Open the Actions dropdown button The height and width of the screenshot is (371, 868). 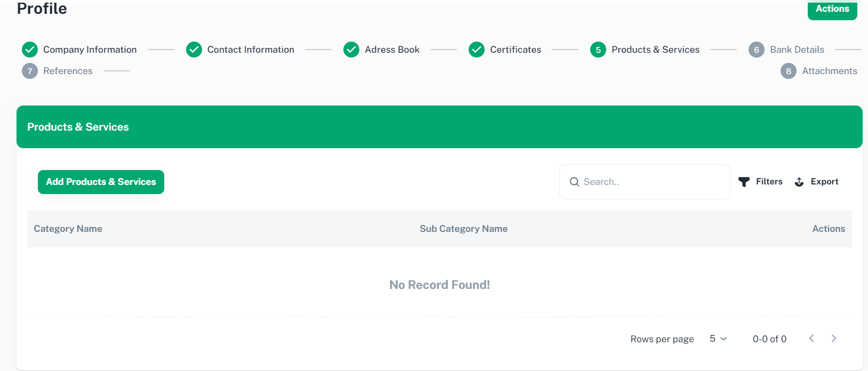[832, 9]
